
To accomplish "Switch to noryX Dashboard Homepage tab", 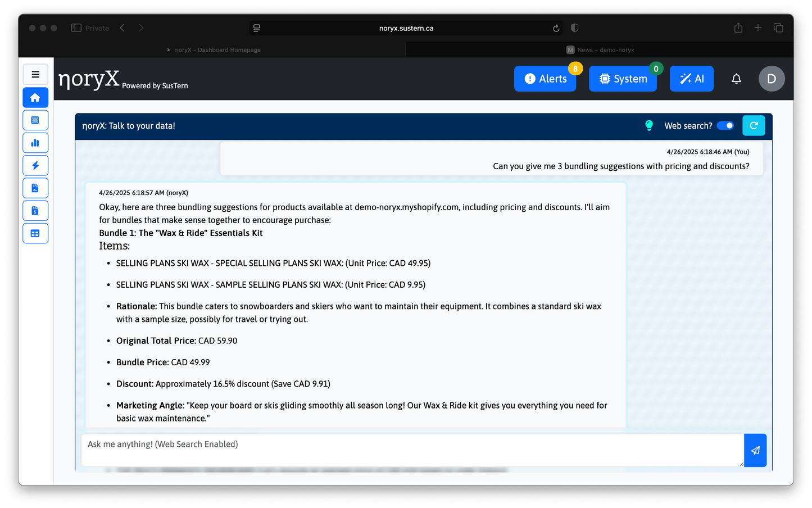I will [x=214, y=50].
